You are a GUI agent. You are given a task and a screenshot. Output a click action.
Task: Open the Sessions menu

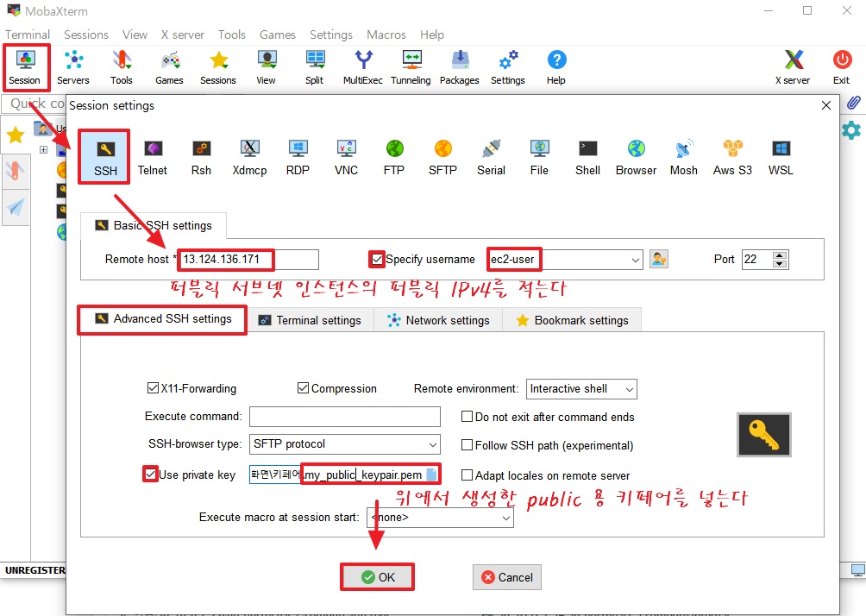[x=86, y=35]
